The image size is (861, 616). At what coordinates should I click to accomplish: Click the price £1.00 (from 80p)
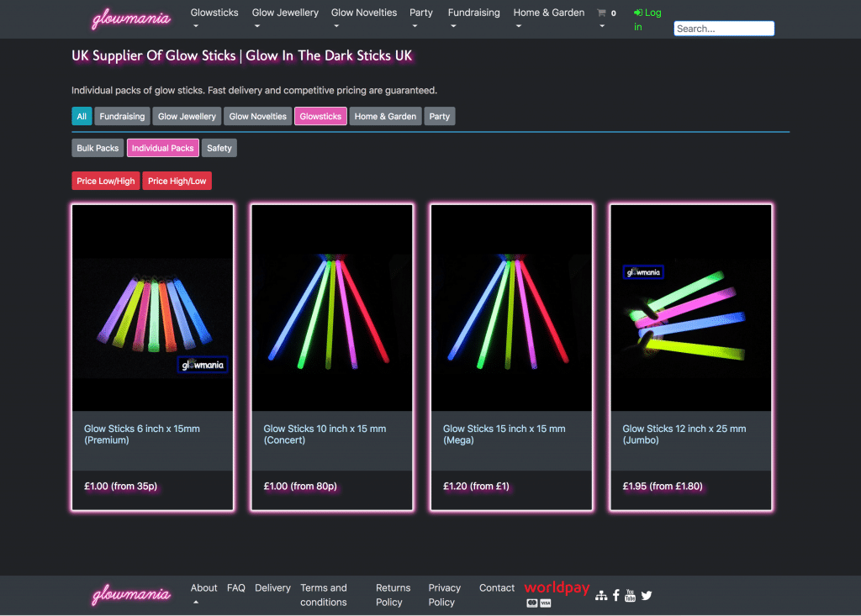(x=300, y=487)
